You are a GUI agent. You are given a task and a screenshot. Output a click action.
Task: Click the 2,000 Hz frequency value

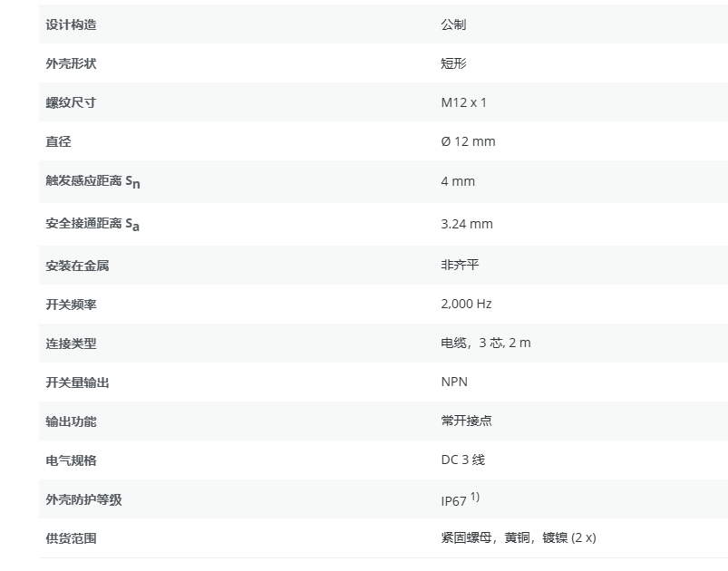click(466, 305)
